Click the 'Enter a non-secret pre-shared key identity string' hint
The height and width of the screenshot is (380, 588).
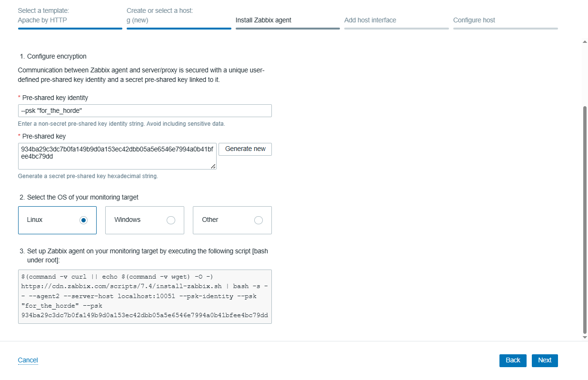pos(121,124)
